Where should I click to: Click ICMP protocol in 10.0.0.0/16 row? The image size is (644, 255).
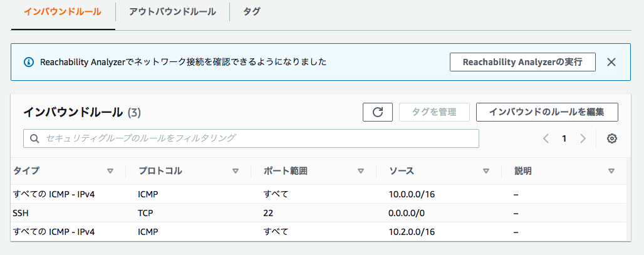[148, 194]
